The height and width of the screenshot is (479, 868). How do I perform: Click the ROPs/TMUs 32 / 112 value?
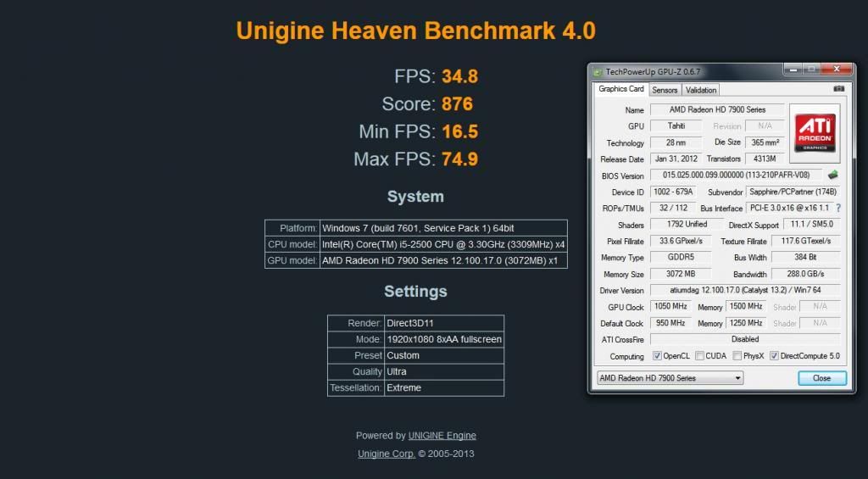click(673, 209)
